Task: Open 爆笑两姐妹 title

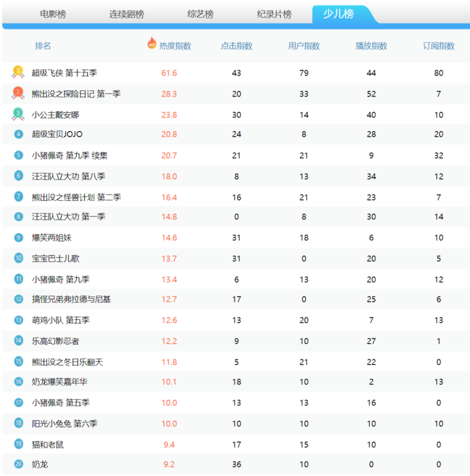Action: tap(52, 237)
